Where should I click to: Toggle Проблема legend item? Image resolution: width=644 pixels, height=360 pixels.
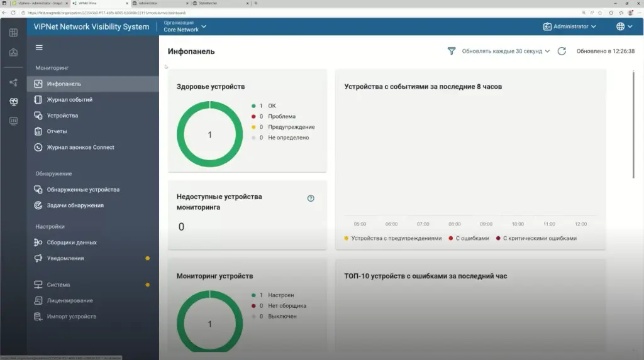coord(274,117)
